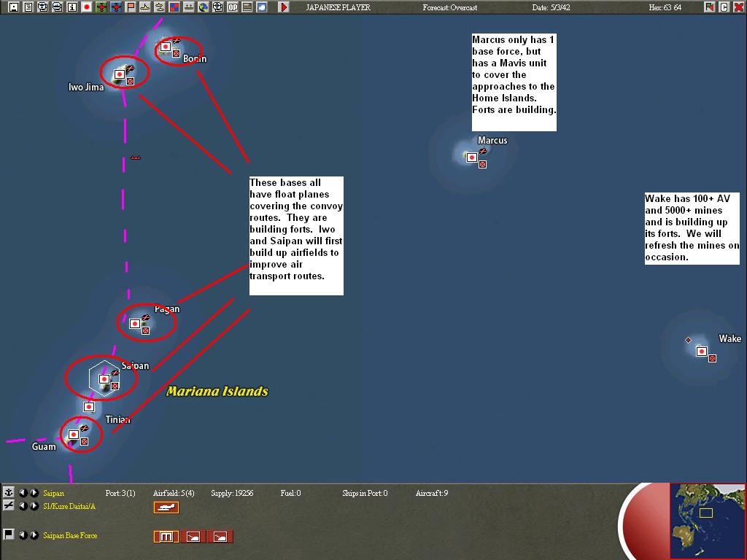
Task: Click the diamond marker west of Wake
Action: click(x=688, y=340)
